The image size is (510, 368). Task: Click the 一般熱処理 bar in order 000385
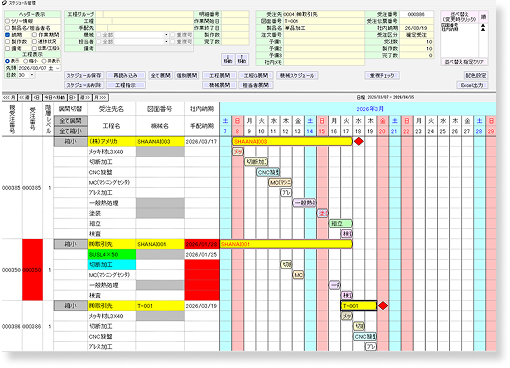point(304,203)
